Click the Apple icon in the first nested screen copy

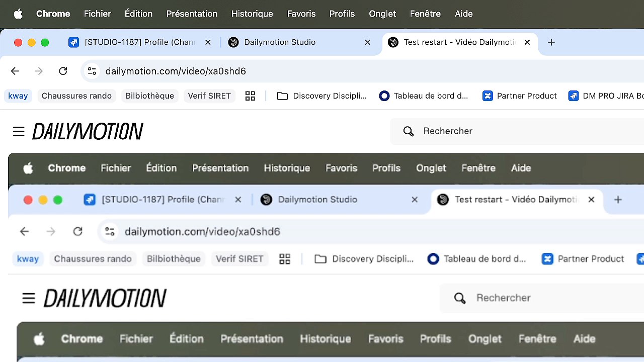(29, 168)
